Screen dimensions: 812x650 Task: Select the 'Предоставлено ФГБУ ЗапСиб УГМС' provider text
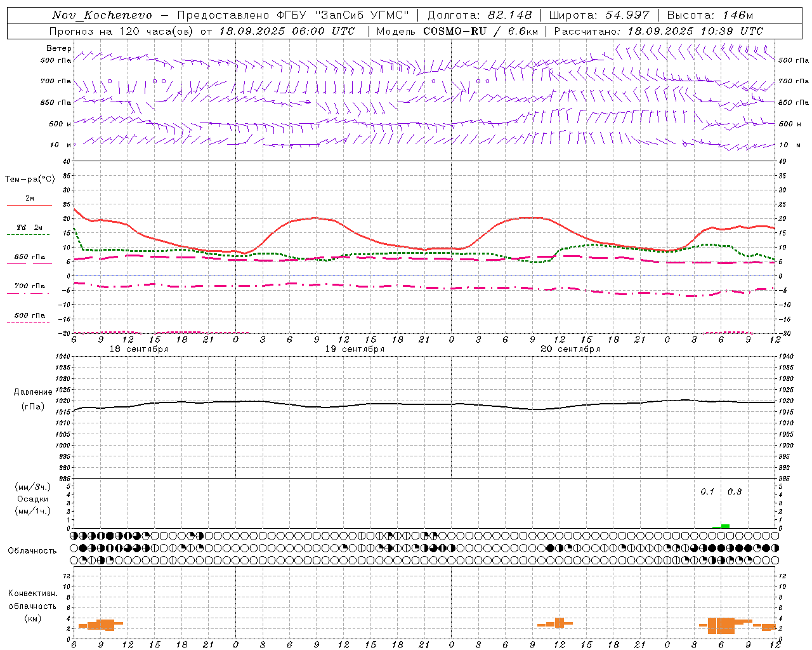pyautogui.click(x=294, y=15)
